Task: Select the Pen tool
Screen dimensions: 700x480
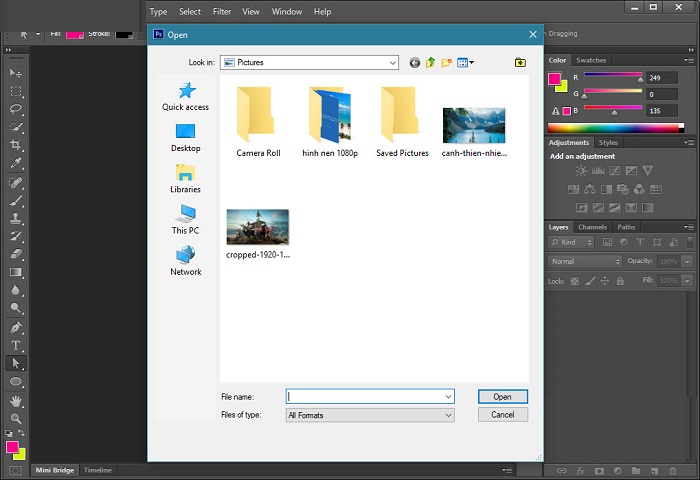Action: 16,328
